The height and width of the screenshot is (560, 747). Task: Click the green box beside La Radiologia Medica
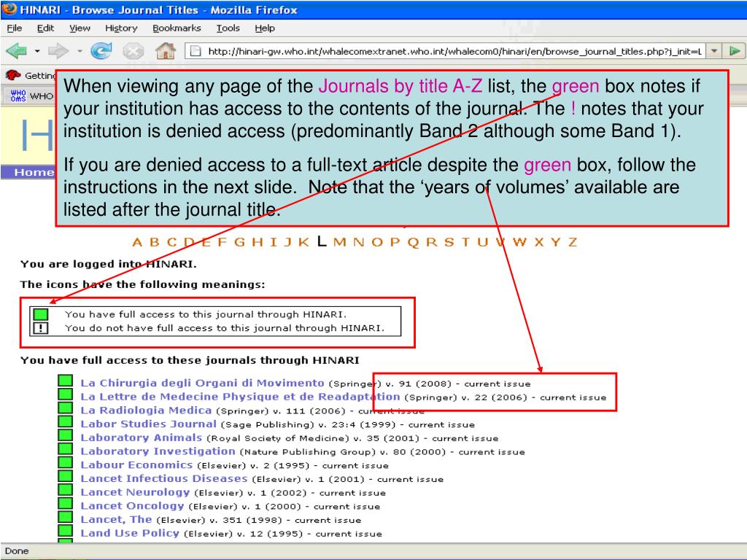[65, 408]
